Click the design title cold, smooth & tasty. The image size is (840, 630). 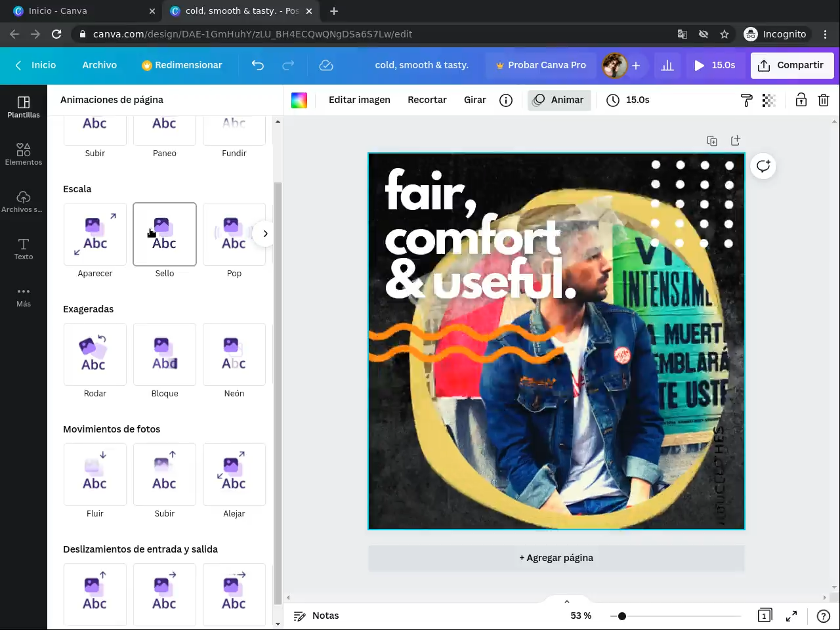[x=422, y=65]
